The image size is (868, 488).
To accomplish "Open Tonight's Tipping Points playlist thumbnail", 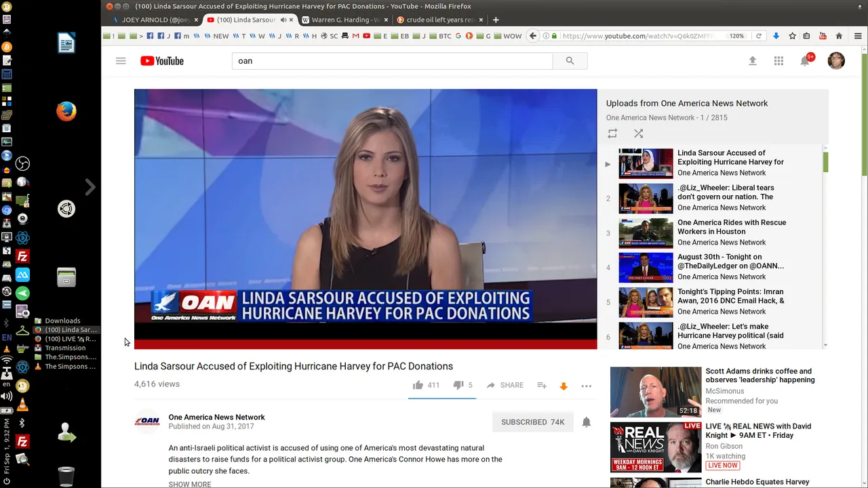I will (646, 302).
